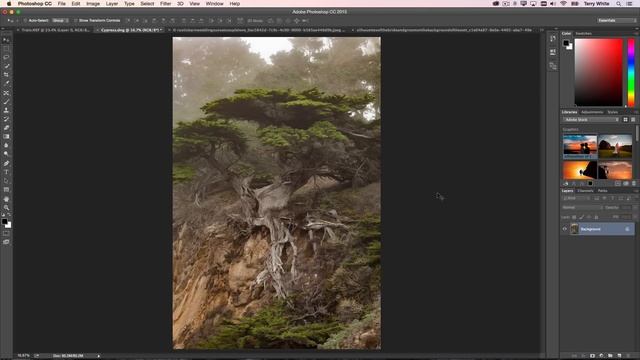
Task: Switch to the Adjustments tab
Action: pyautogui.click(x=592, y=112)
